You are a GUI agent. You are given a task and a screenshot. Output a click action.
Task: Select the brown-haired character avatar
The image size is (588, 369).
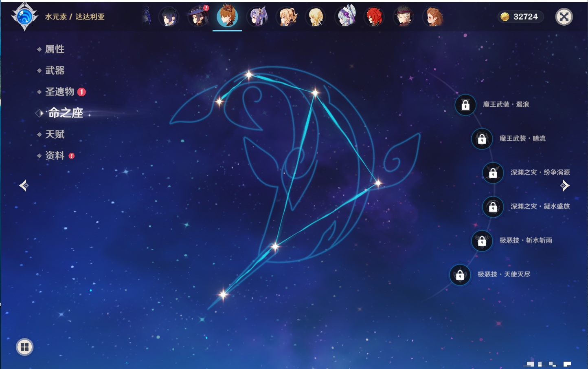(x=433, y=17)
